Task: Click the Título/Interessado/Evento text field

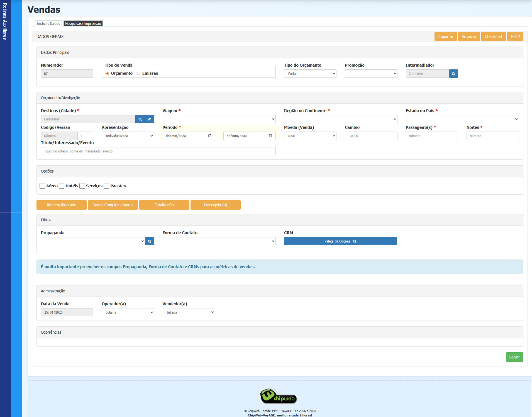Action: click(158, 151)
